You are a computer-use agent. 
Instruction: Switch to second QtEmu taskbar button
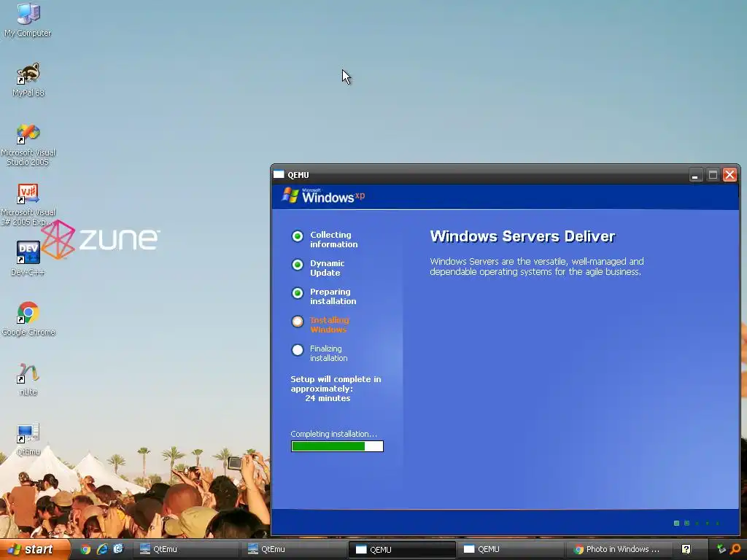293,549
